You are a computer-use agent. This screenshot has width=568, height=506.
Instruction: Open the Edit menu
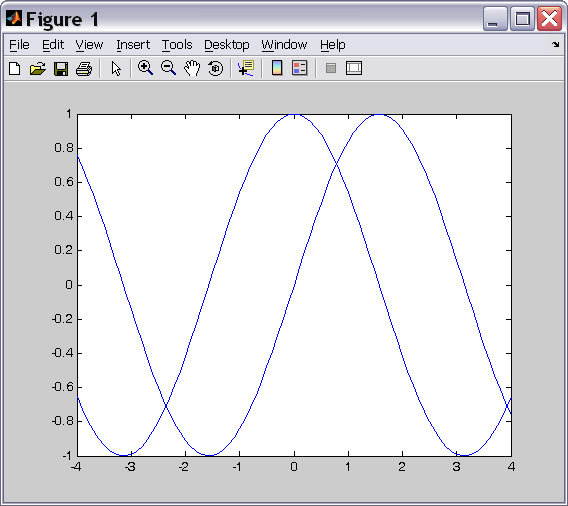[53, 45]
